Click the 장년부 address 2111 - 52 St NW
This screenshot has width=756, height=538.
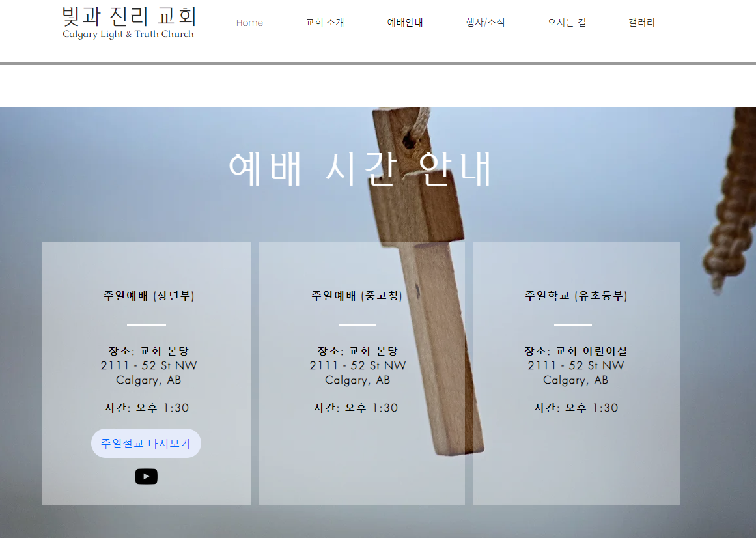149,365
